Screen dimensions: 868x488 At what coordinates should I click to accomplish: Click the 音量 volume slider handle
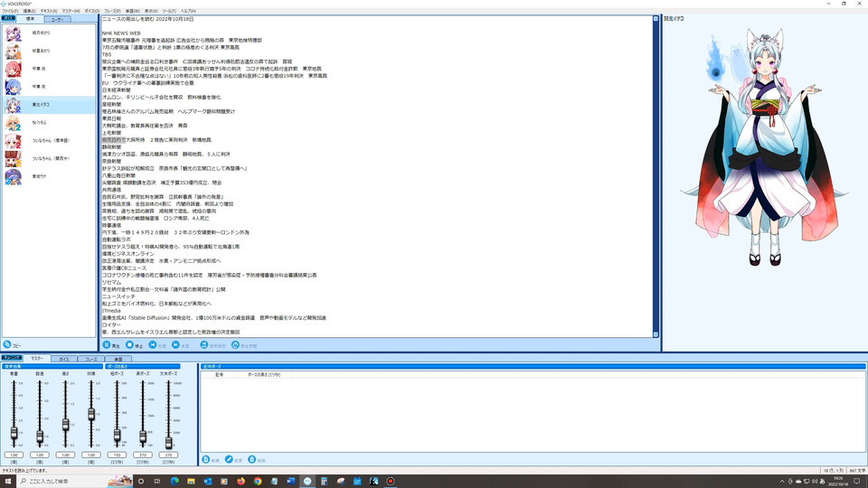pos(14,433)
